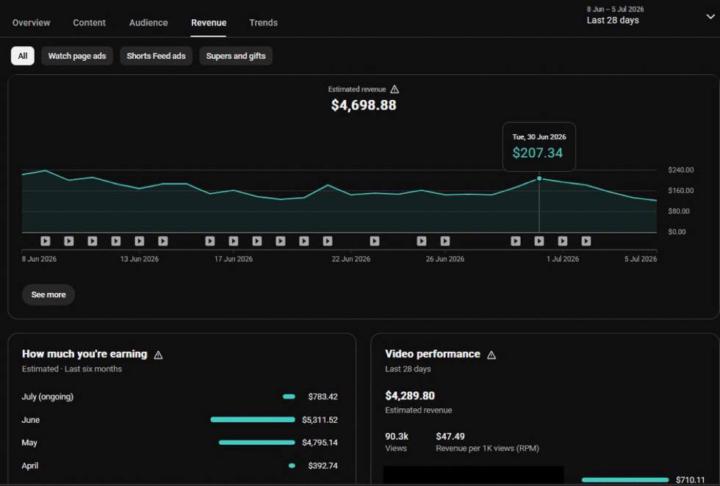
Task: Click the chevron arrow beside the date range
Action: [710, 17]
